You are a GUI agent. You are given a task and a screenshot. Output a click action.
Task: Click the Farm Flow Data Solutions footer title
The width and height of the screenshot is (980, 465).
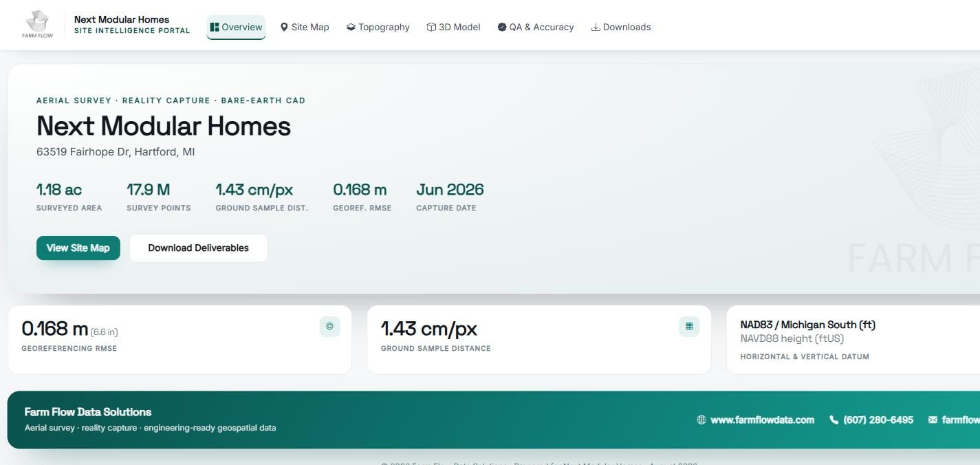point(88,412)
